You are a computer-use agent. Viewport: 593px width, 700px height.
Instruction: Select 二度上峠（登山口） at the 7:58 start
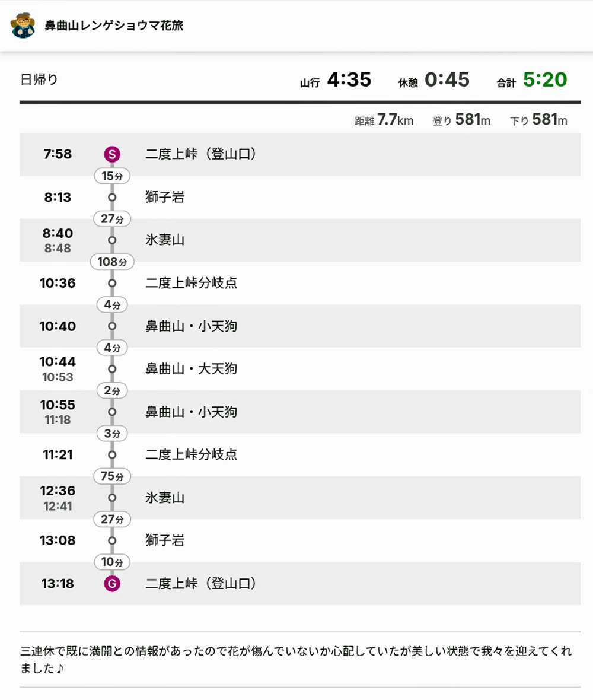coord(201,154)
